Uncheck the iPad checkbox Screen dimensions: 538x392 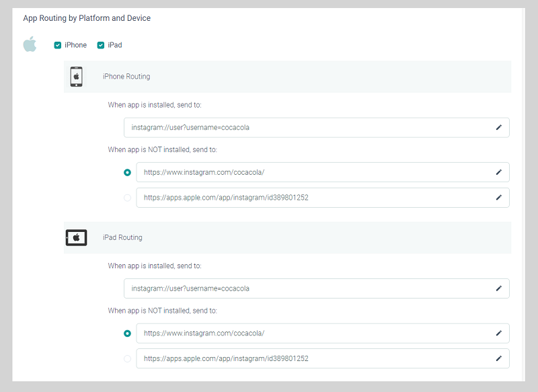click(x=100, y=45)
